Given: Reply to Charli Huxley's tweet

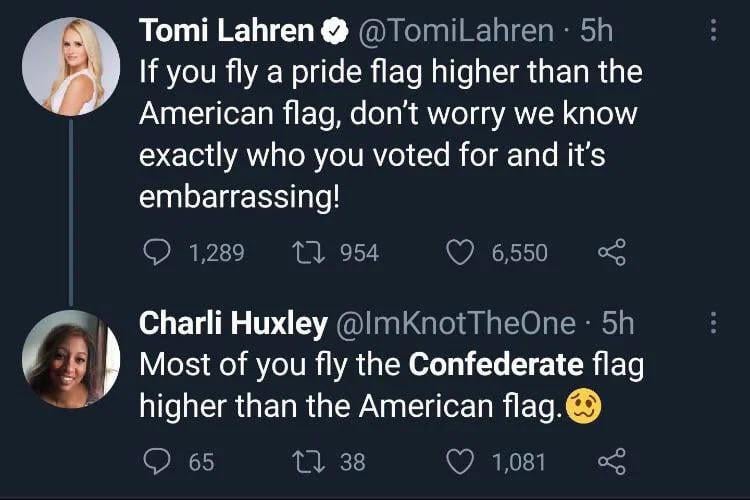Looking at the screenshot, I should click(155, 461).
